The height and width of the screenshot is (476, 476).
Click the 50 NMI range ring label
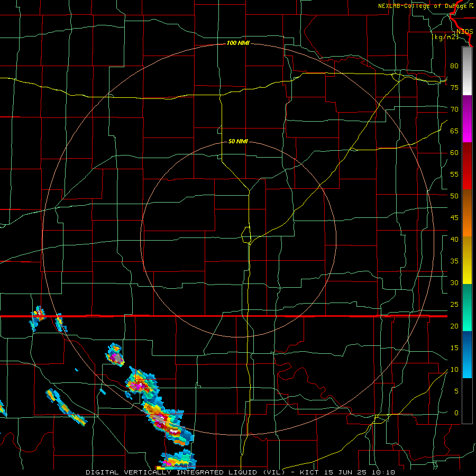pos(238,141)
